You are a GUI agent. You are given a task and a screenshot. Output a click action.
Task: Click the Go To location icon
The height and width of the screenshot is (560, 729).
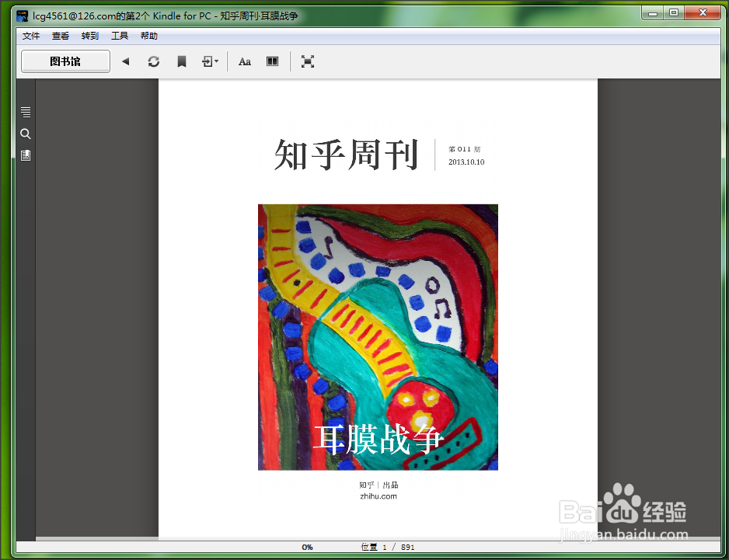[x=206, y=61]
